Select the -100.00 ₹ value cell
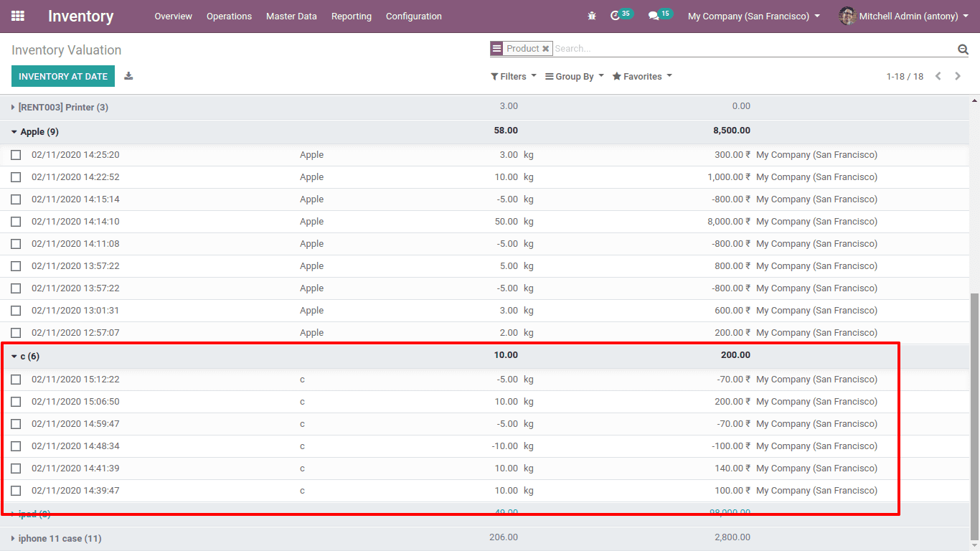The image size is (980, 551). (x=731, y=446)
